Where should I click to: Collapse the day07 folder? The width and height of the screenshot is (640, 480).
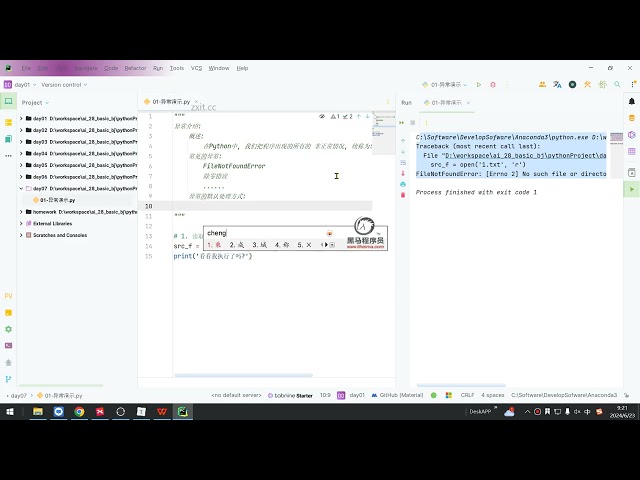[21, 189]
